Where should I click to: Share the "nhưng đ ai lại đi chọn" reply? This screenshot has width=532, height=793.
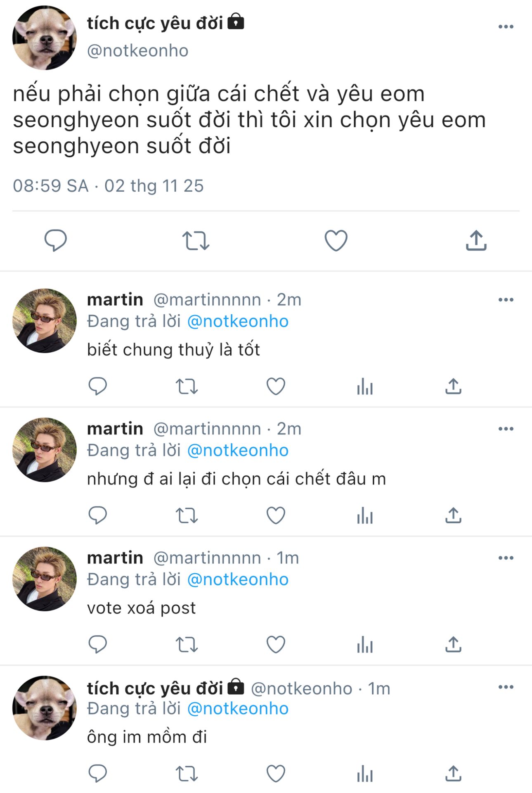click(453, 515)
